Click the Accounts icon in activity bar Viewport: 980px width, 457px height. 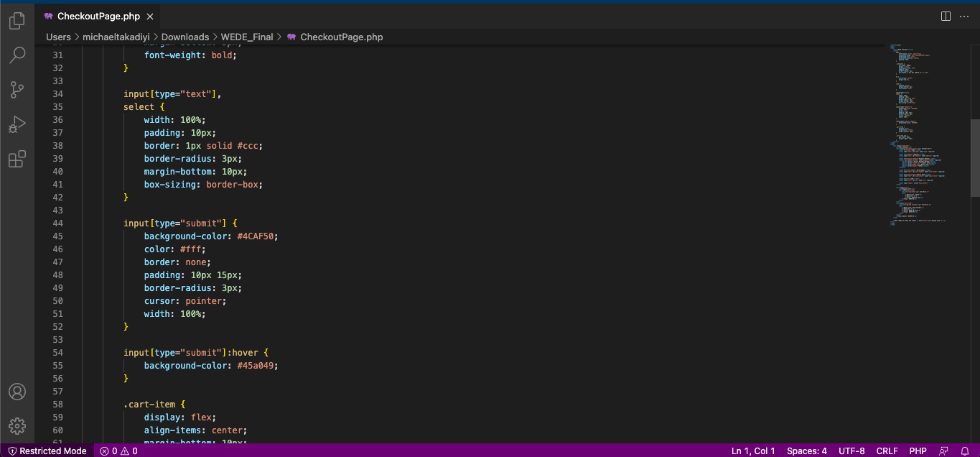tap(17, 392)
